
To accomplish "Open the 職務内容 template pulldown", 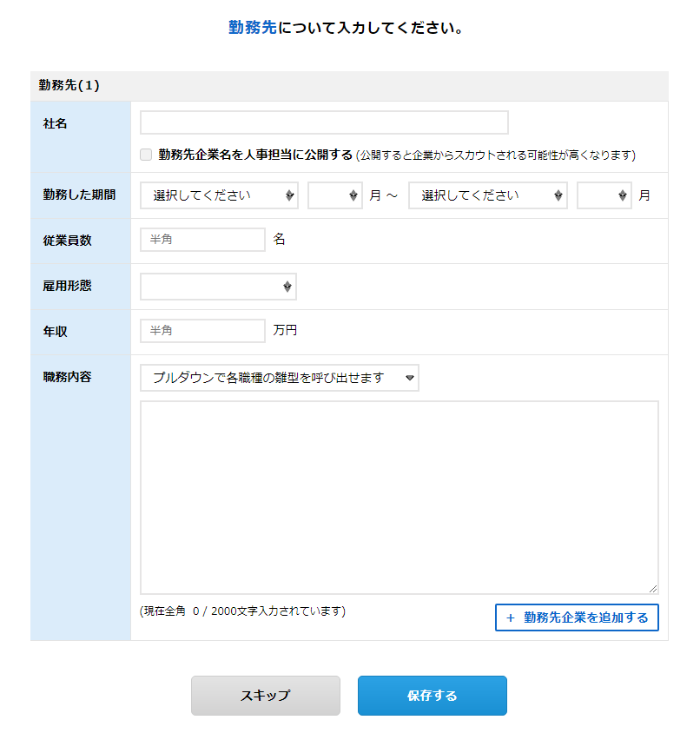I will click(x=279, y=378).
